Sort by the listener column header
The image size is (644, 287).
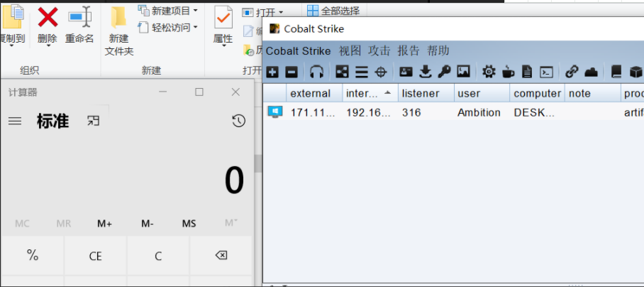coord(426,93)
